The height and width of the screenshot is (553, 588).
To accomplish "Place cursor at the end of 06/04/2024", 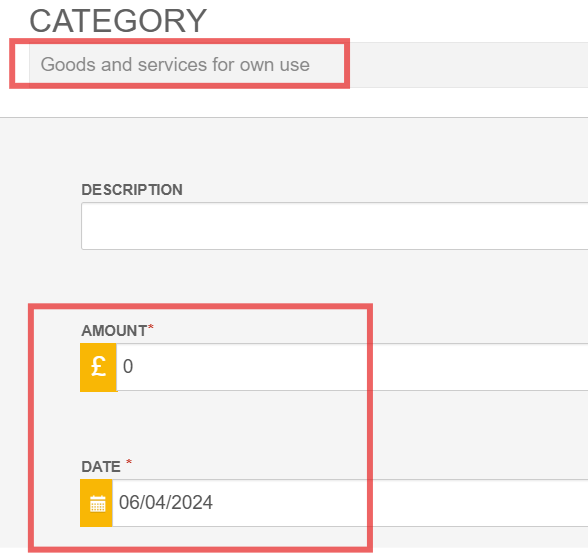I will (213, 503).
